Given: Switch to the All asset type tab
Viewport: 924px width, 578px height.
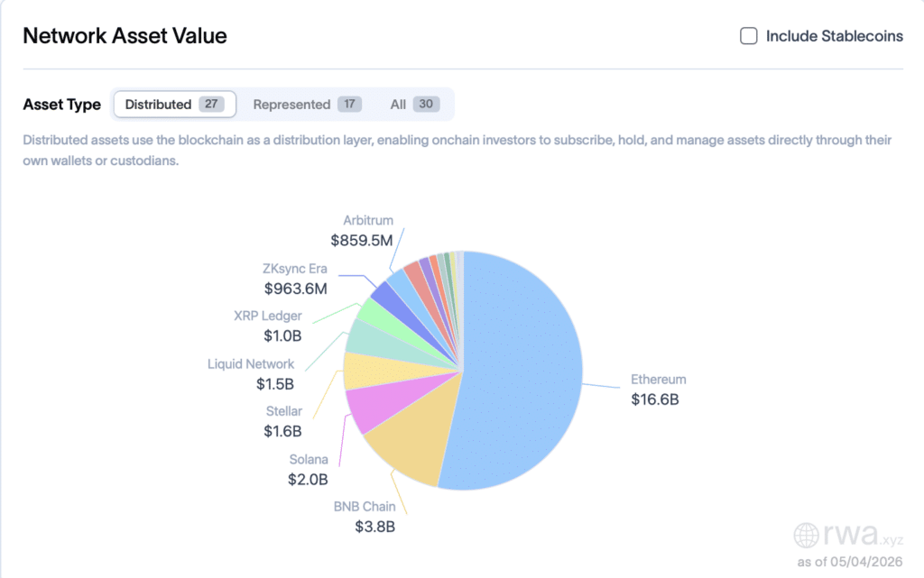Looking at the screenshot, I should [415, 105].
